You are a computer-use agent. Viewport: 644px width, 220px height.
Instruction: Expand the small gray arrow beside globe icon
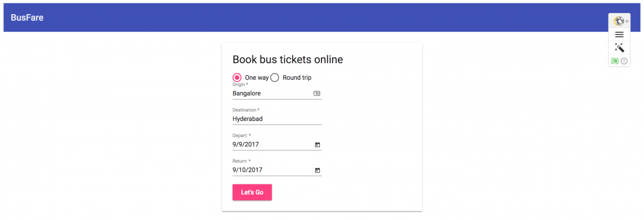(x=627, y=21)
